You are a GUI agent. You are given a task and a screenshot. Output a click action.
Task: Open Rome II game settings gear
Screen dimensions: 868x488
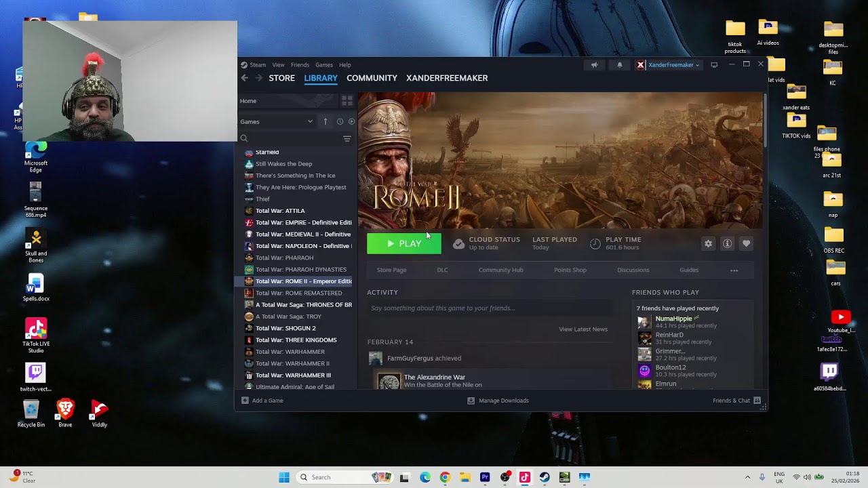tap(708, 243)
